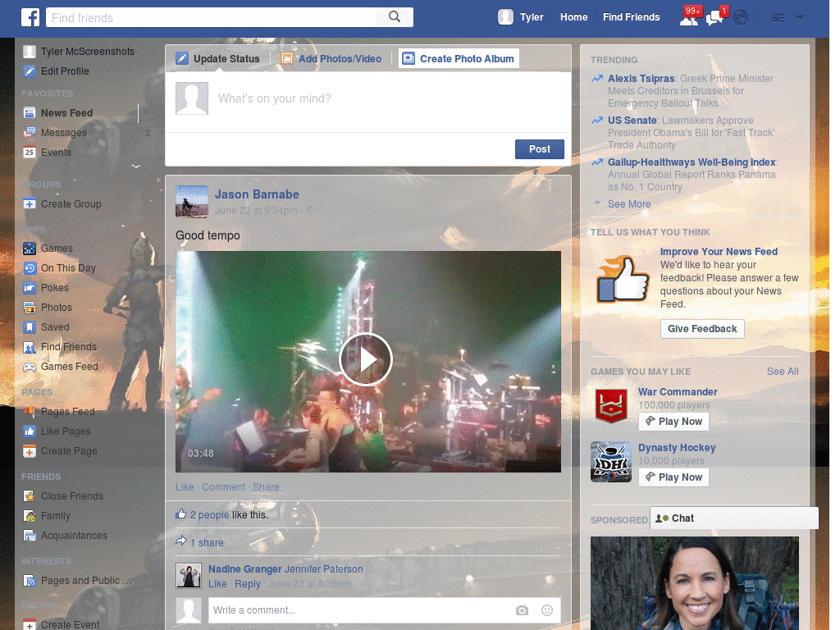Select the Add Photos/Video tab

331,58
